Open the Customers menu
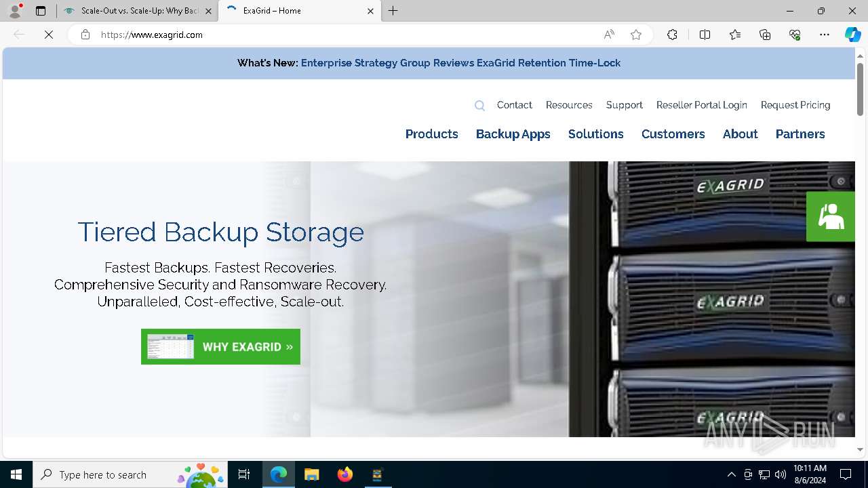This screenshot has width=868, height=488. coord(673,134)
